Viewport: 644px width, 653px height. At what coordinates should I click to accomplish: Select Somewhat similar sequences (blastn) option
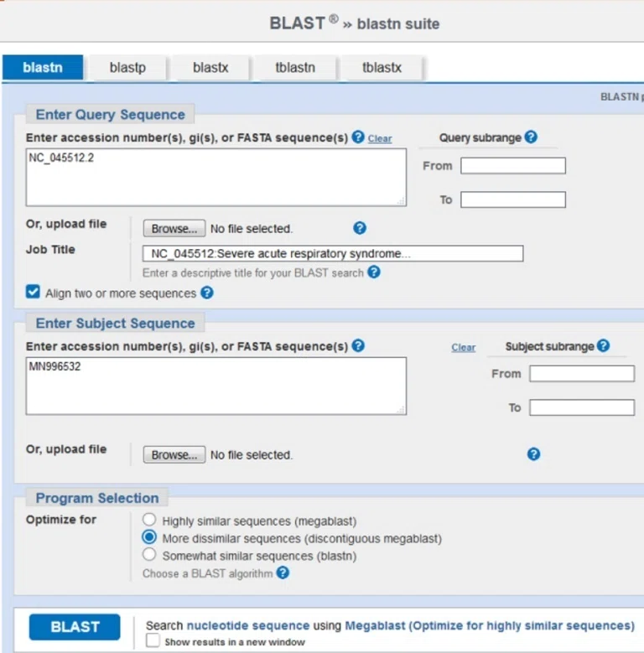point(149,555)
